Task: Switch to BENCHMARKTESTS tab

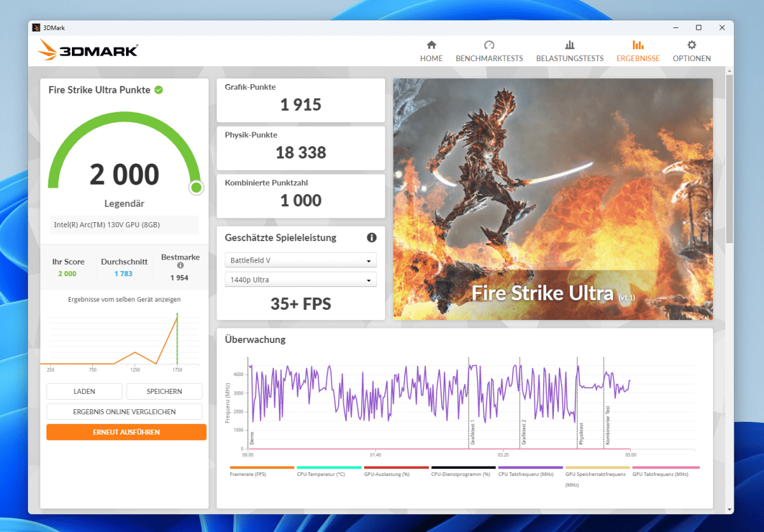Action: point(489,51)
